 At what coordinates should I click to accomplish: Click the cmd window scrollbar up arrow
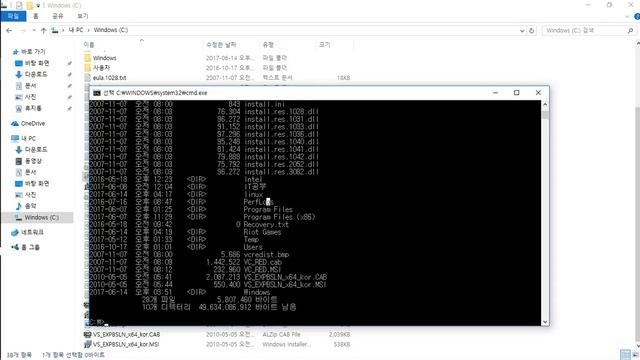[x=545, y=104]
